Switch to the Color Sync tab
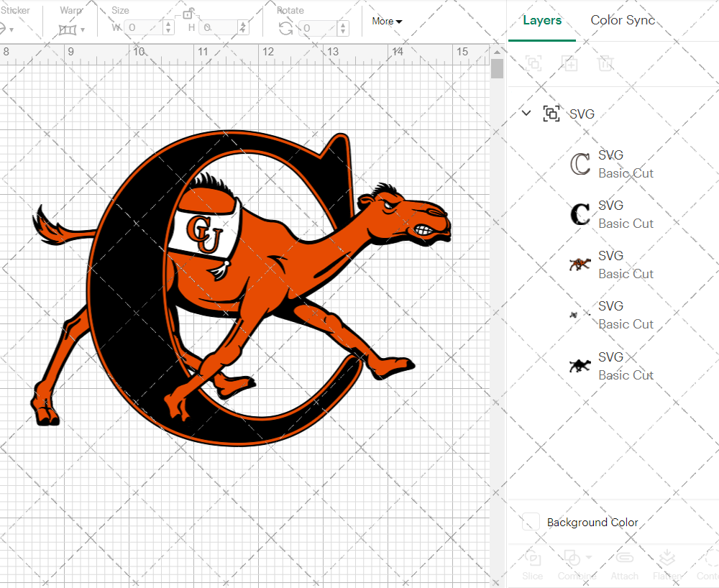The width and height of the screenshot is (719, 588). click(x=623, y=20)
